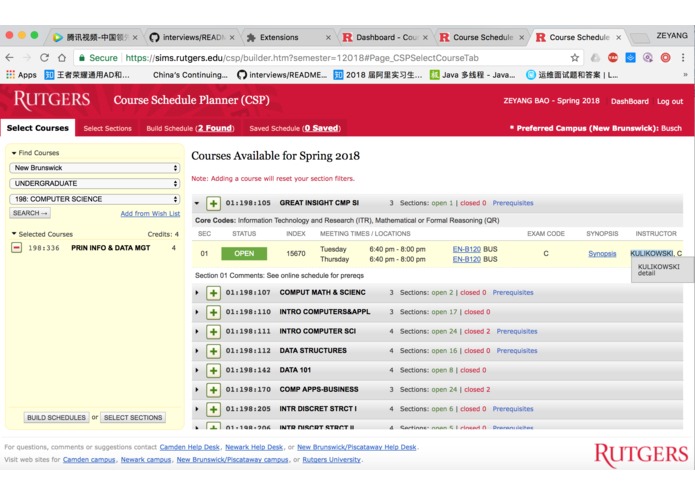Expand the 01:198:112 DATA STRUCTURES row

(197, 351)
